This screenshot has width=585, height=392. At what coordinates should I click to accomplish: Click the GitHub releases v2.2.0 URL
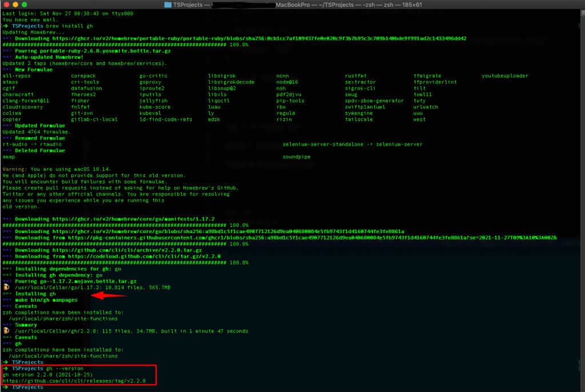pyautogui.click(x=74, y=381)
